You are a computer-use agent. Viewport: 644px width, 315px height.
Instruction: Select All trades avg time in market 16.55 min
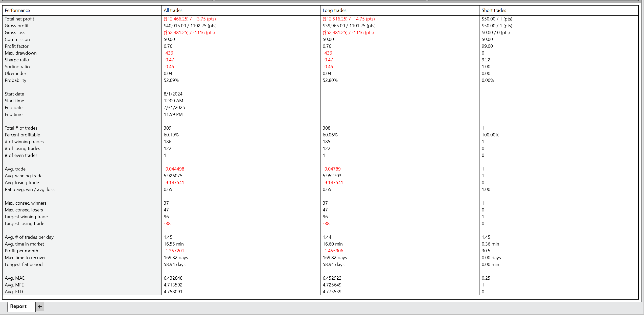pyautogui.click(x=174, y=244)
